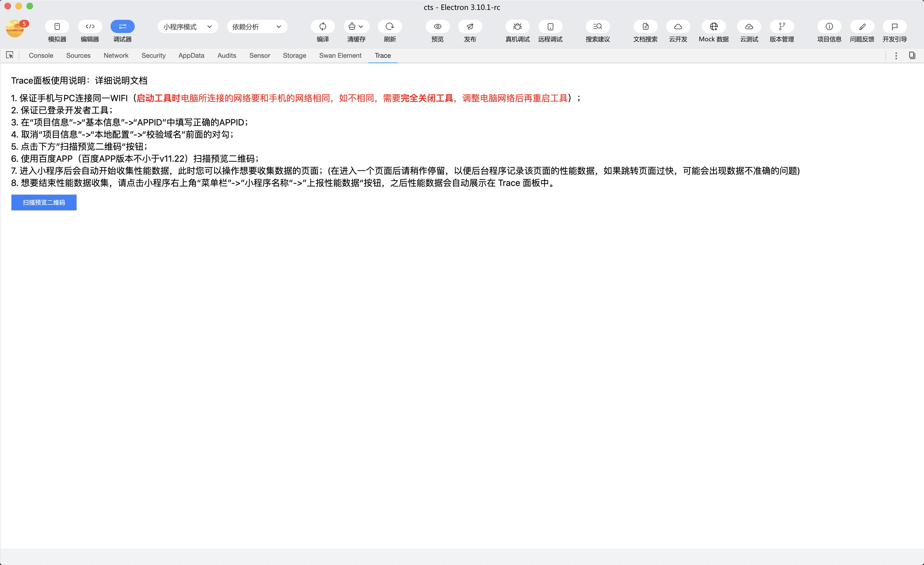Open project info (项目信息) icon
924x565 pixels.
tap(829, 27)
